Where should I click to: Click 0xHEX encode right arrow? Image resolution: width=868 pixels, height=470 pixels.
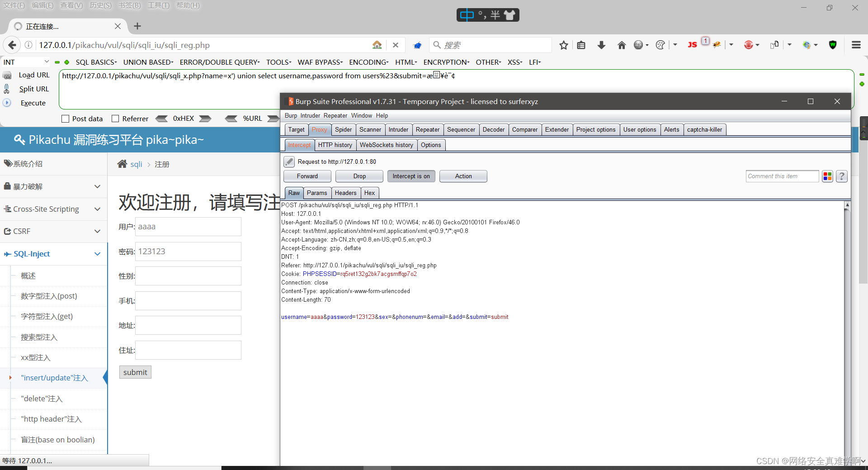(x=205, y=119)
